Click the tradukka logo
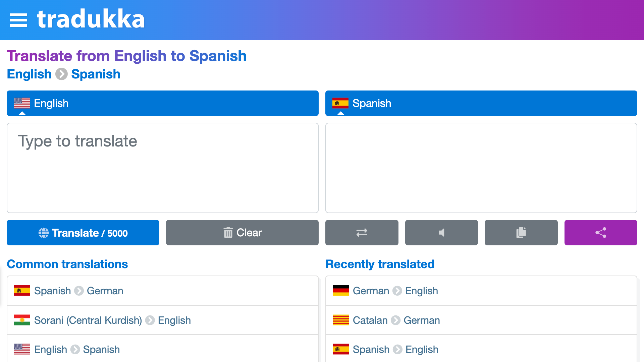Viewport: 644px width, 362px height. 91,19
